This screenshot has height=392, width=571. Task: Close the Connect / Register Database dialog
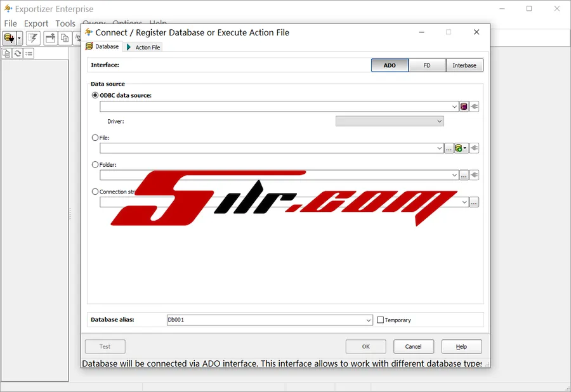pos(476,32)
